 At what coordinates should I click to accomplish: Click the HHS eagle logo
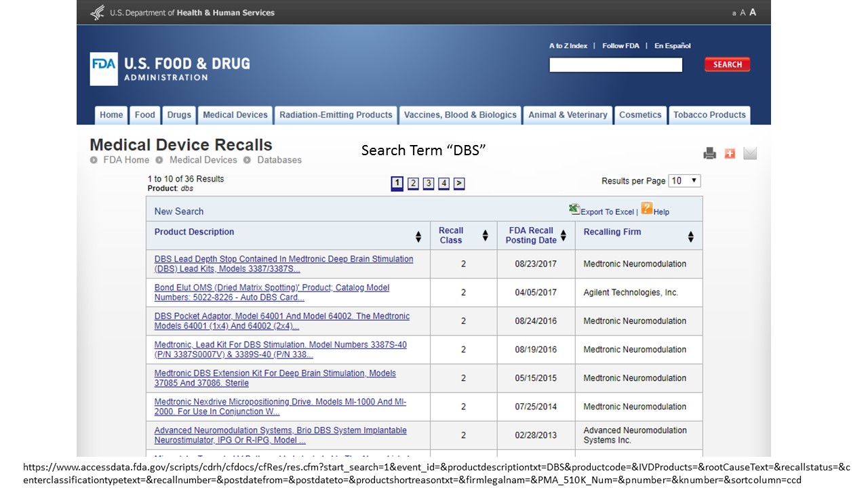(x=98, y=12)
